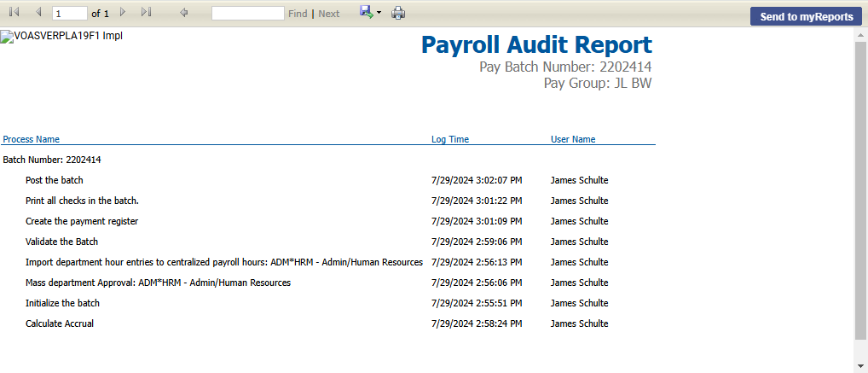The height and width of the screenshot is (373, 868).
Task: Select 'Initialize the batch' process text
Action: pos(62,303)
